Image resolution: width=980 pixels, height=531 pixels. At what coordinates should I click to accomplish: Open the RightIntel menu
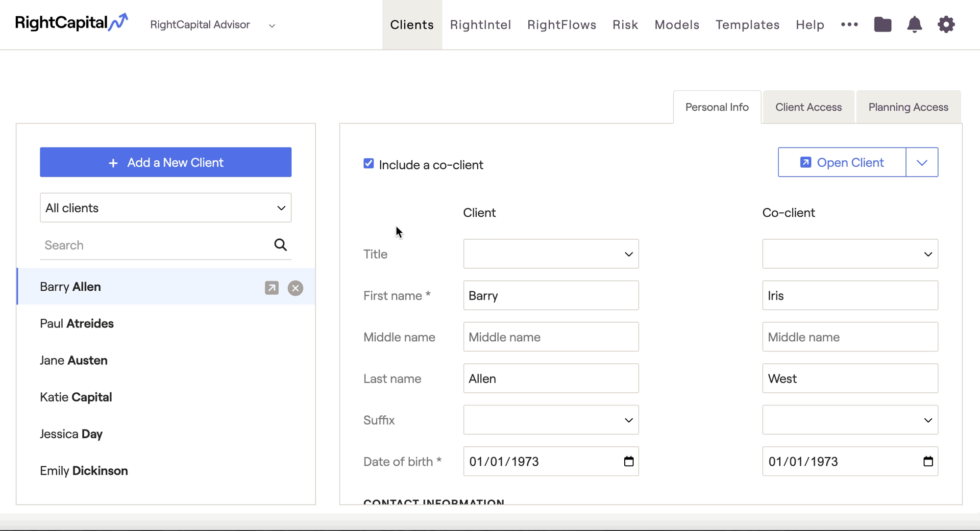[x=480, y=25]
